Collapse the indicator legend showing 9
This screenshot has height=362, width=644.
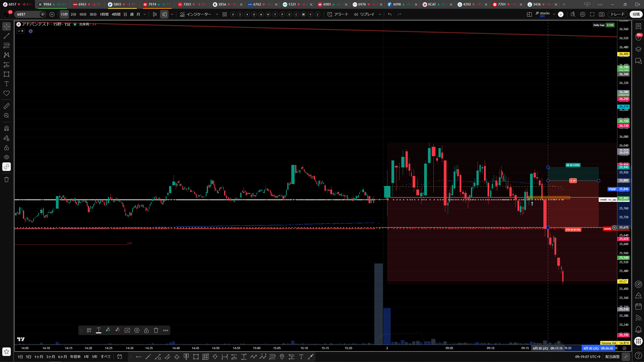20,31
